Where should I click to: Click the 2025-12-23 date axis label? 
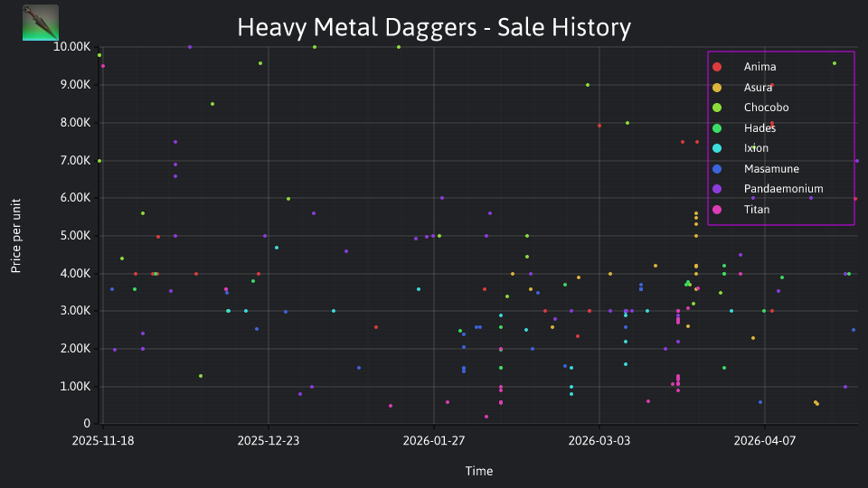click(x=269, y=441)
